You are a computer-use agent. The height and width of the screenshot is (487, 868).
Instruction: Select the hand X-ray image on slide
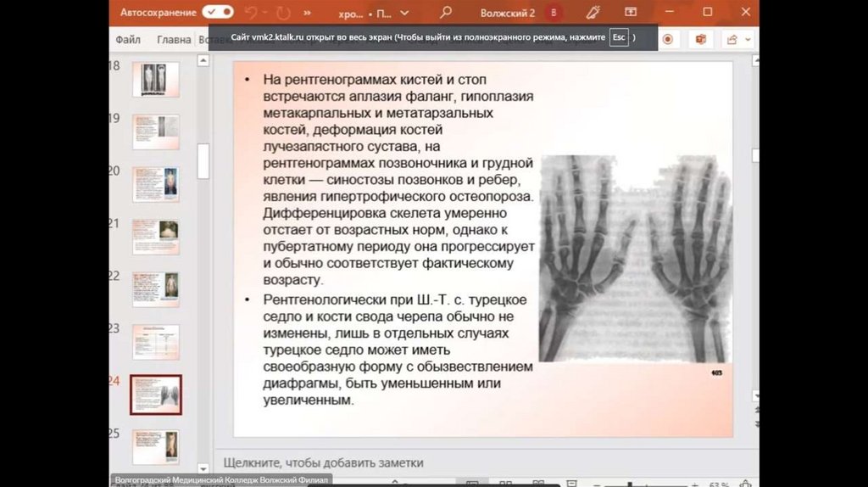(635, 259)
